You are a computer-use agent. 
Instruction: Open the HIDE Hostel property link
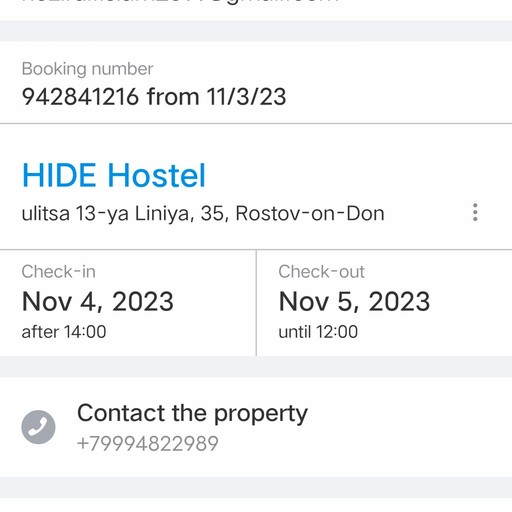(x=114, y=175)
